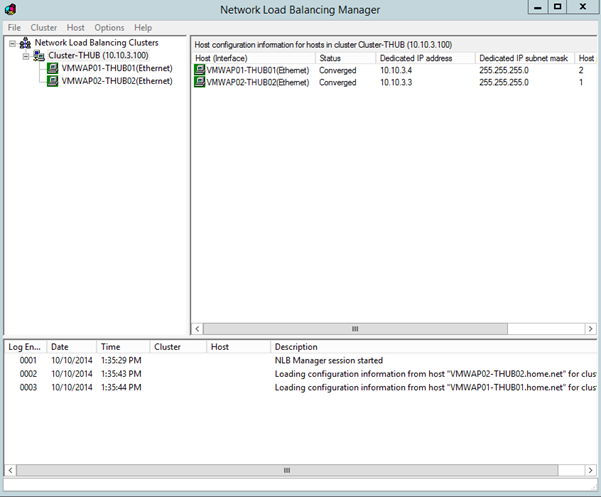Click the Network Load Balancing Clusters root icon
The width and height of the screenshot is (601, 497).
(25, 43)
